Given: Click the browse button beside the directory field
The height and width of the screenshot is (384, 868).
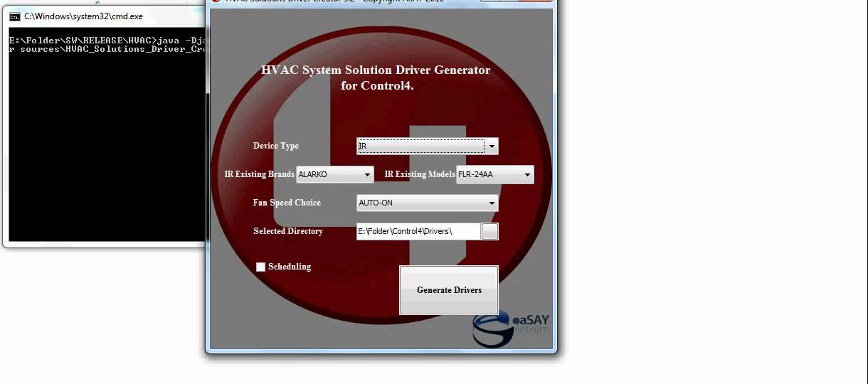Looking at the screenshot, I should [490, 231].
